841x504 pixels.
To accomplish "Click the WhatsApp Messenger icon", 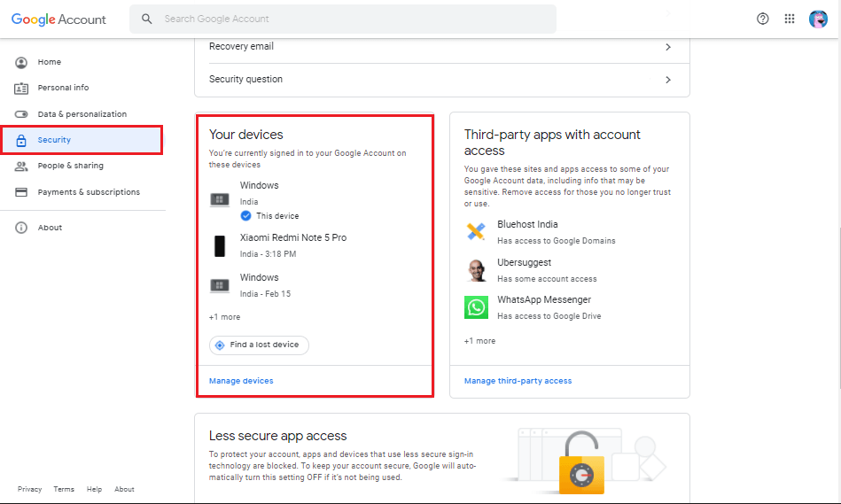I will tap(476, 307).
